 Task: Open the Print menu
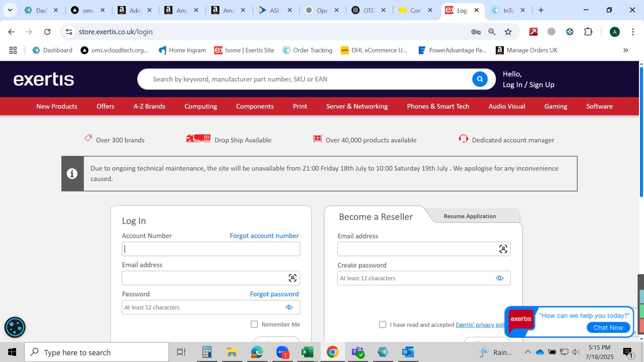tap(300, 106)
